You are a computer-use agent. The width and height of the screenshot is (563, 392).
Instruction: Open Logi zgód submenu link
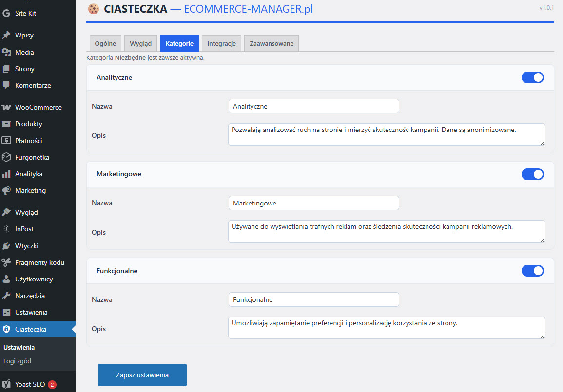pos(17,361)
